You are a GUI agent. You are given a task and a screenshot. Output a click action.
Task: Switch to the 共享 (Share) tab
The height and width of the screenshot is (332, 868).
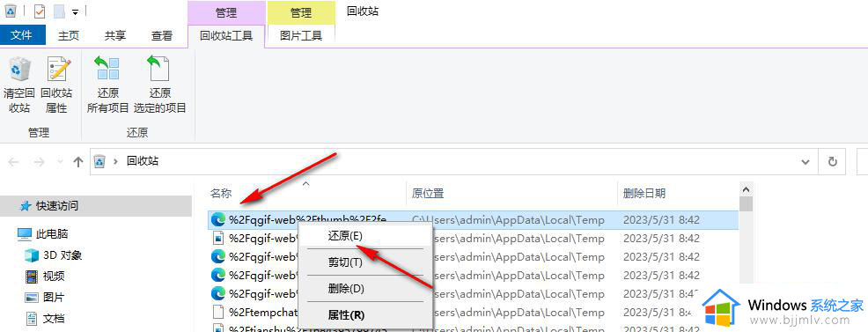click(x=115, y=36)
